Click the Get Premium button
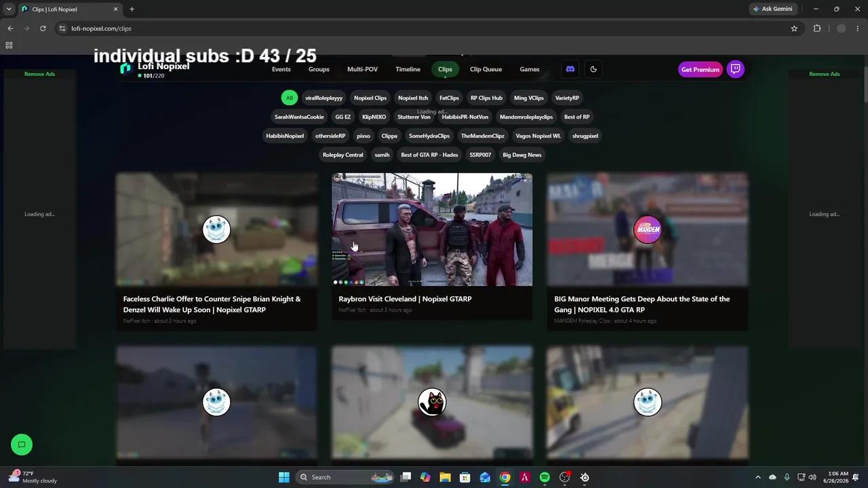 tap(700, 69)
